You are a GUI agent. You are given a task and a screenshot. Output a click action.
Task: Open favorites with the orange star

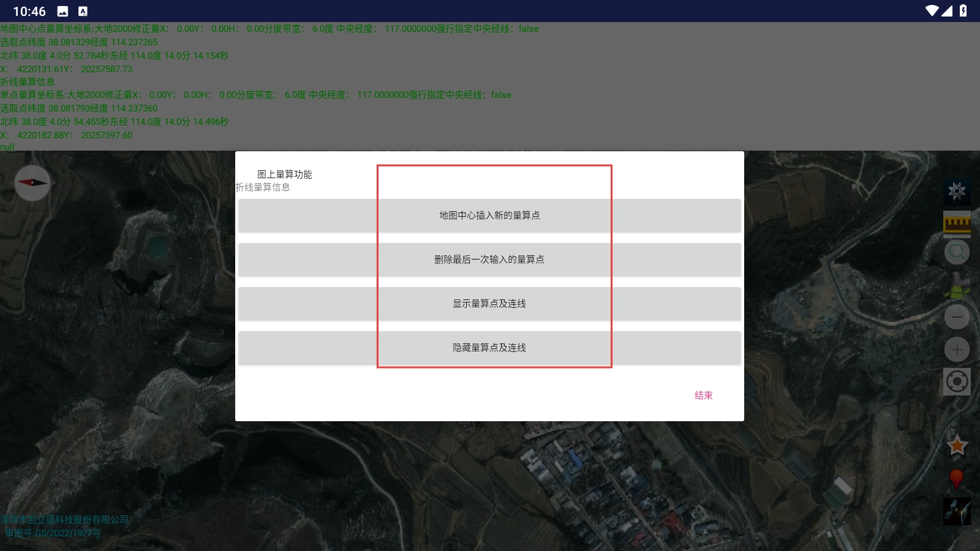tap(957, 446)
